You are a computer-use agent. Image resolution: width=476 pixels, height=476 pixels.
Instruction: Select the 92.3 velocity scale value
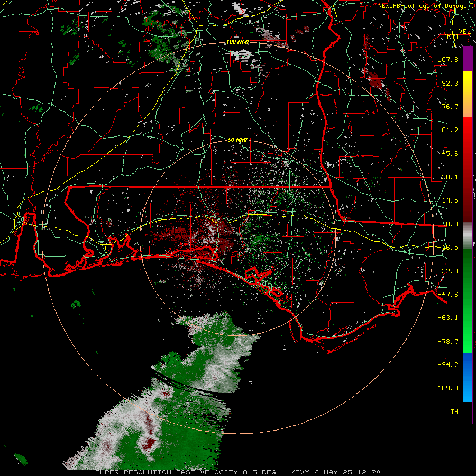pos(450,83)
